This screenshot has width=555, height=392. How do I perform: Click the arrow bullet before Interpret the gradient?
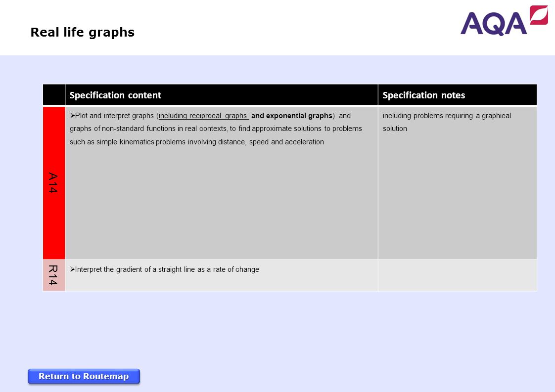pyautogui.click(x=72, y=269)
